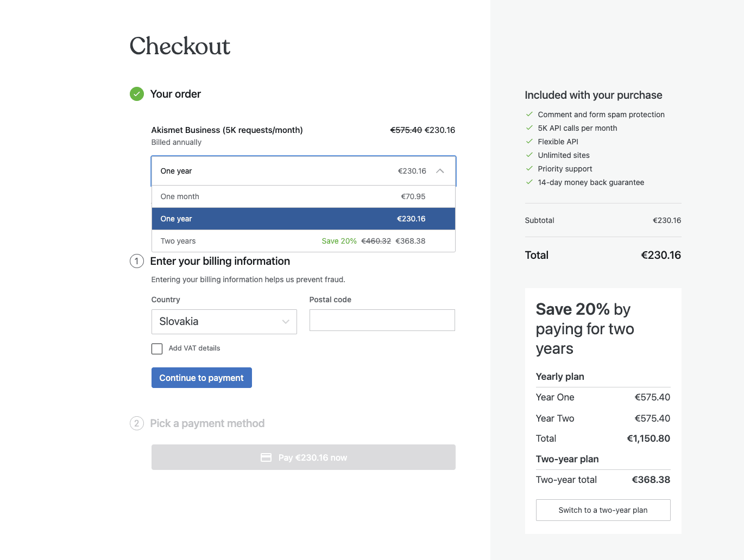Click the step 1 circle number icon

[x=137, y=261]
